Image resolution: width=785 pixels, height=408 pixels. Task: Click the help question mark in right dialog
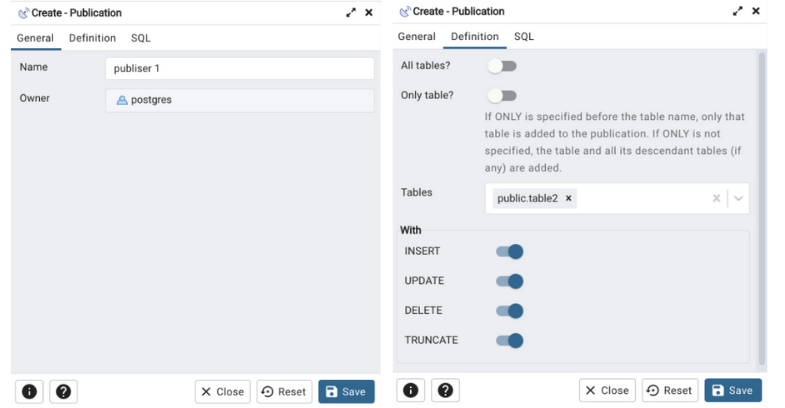(x=445, y=390)
